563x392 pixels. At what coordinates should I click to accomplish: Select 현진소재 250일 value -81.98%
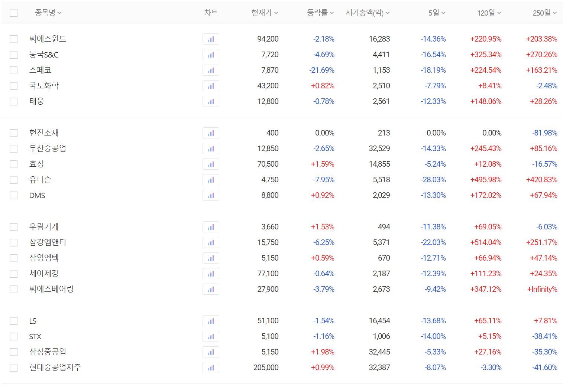click(x=545, y=133)
